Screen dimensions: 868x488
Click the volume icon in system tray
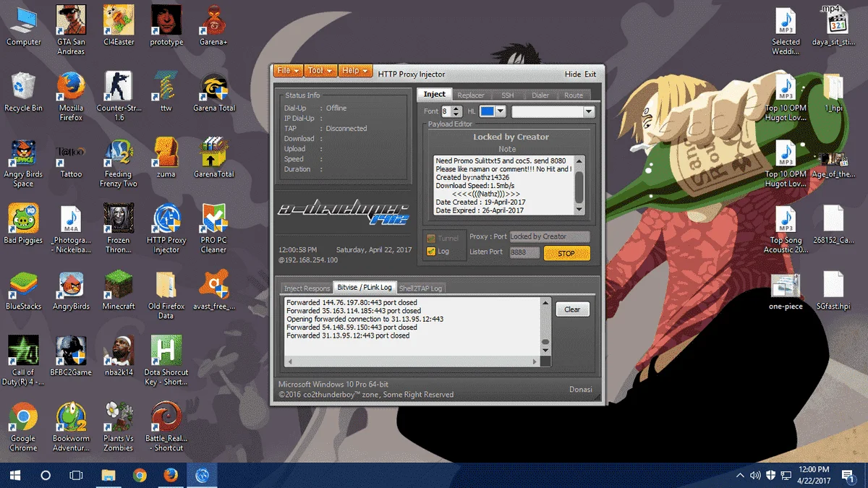[x=755, y=475]
